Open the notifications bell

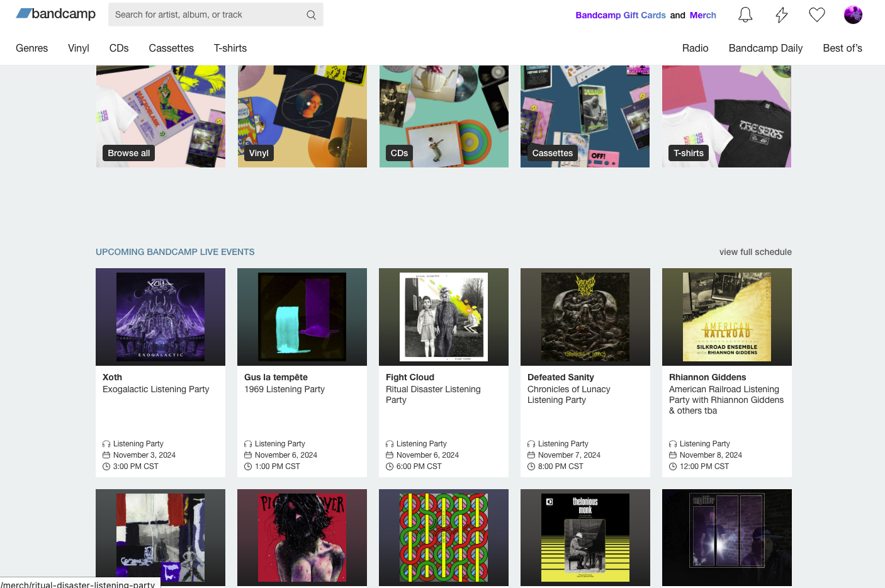(745, 15)
